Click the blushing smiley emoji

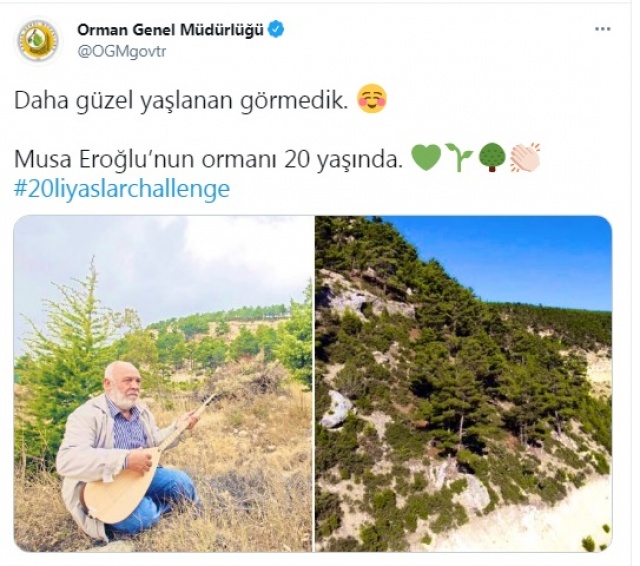coord(372,99)
